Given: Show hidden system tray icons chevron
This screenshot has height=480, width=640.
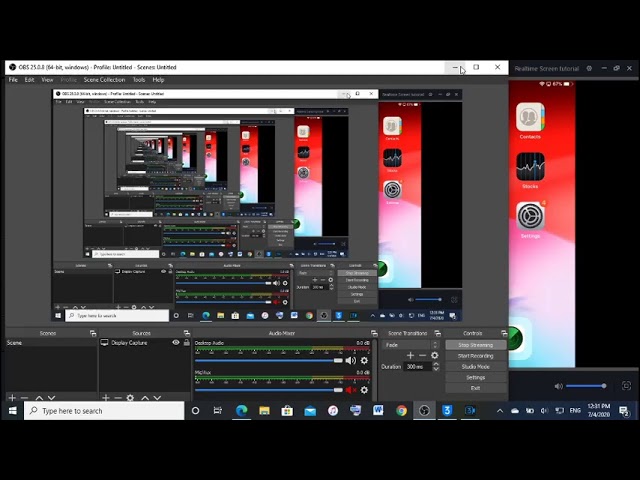Looking at the screenshot, I should click(500, 411).
